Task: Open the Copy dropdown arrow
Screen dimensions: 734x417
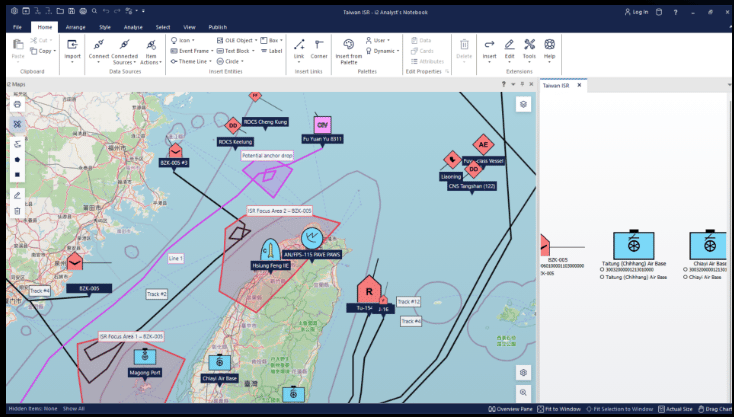Action: (55, 51)
